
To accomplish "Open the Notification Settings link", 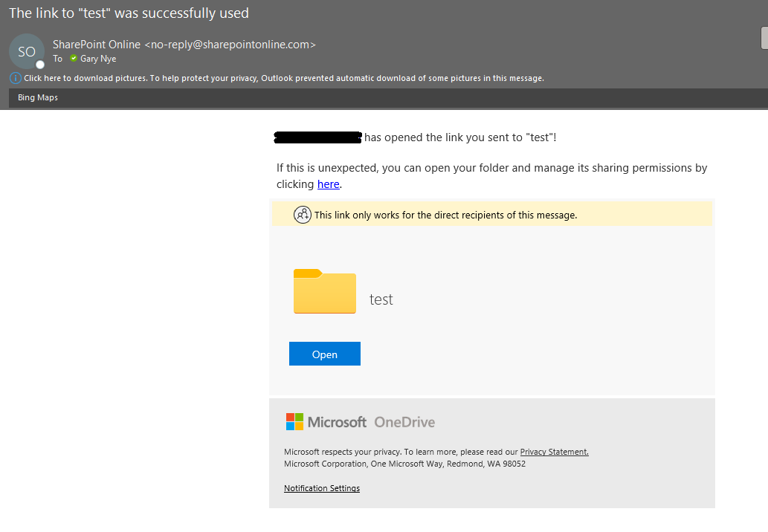I will point(322,488).
